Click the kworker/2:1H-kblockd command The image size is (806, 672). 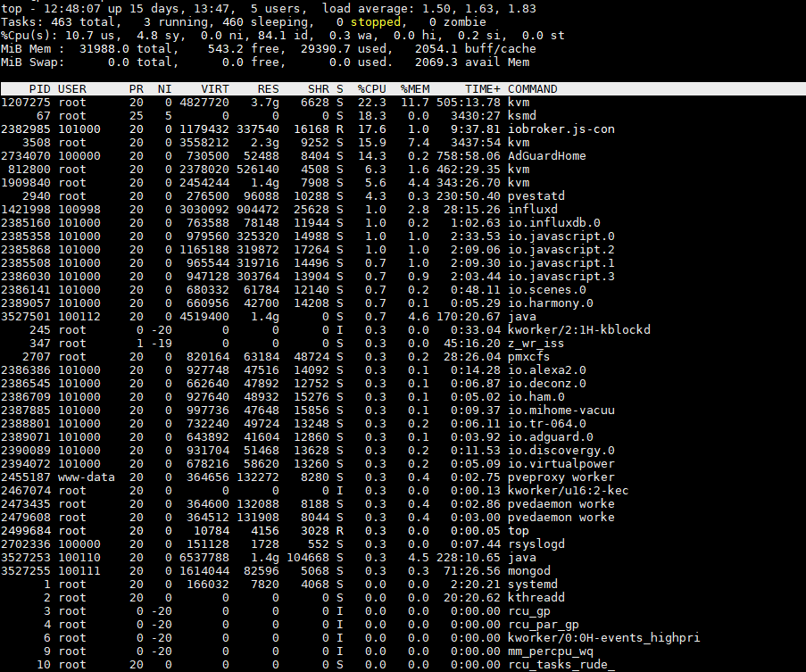pyautogui.click(x=578, y=329)
